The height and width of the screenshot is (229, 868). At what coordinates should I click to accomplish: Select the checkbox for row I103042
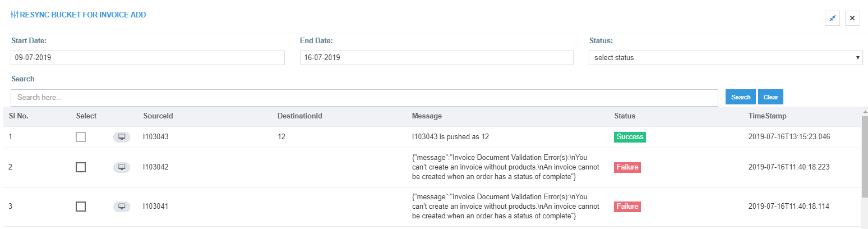(x=81, y=167)
